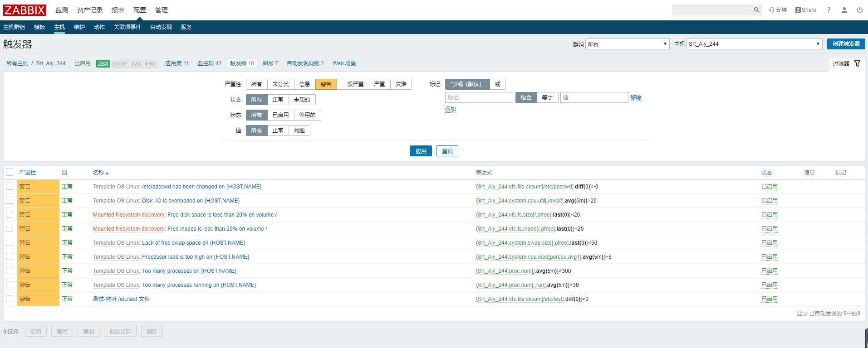Click the tag 值 input field

[594, 97]
